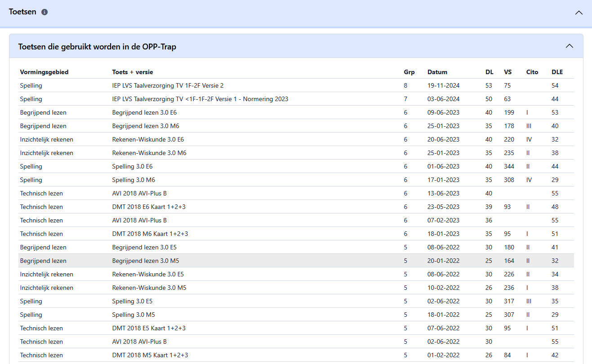Screen dimensions: 592x364
Task: Click date 09-06-2023
Action: 443,112
